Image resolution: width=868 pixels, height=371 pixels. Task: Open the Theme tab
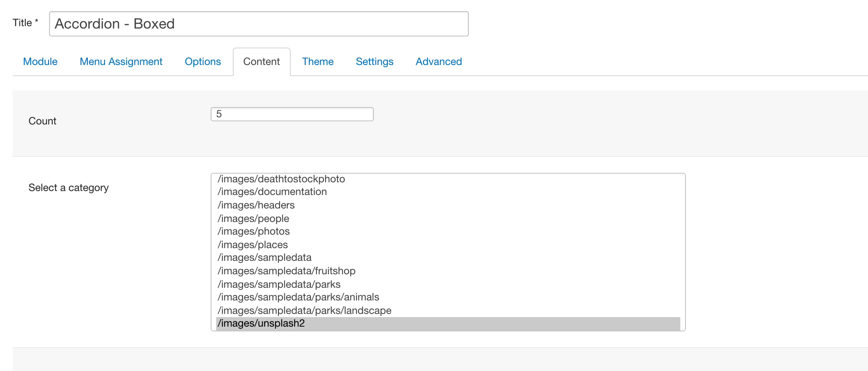[x=318, y=61]
